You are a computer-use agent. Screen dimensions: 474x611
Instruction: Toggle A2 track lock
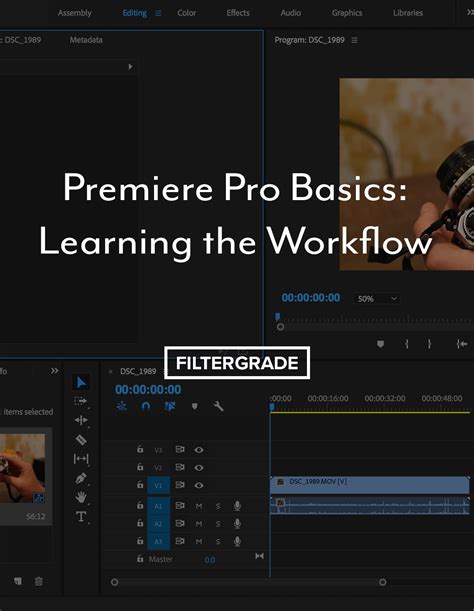(x=140, y=523)
